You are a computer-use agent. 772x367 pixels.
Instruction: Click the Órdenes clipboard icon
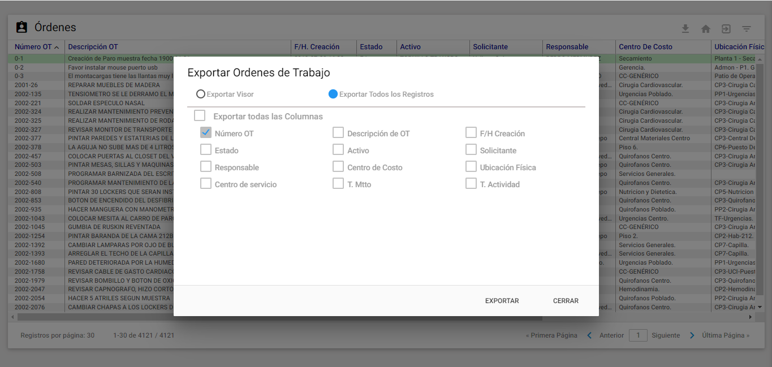21,27
